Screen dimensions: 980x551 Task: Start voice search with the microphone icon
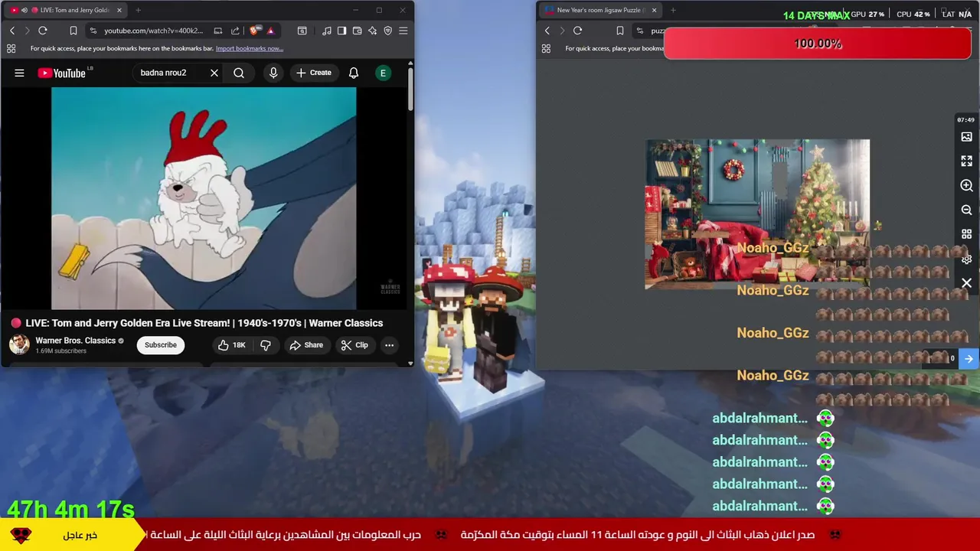click(x=273, y=73)
